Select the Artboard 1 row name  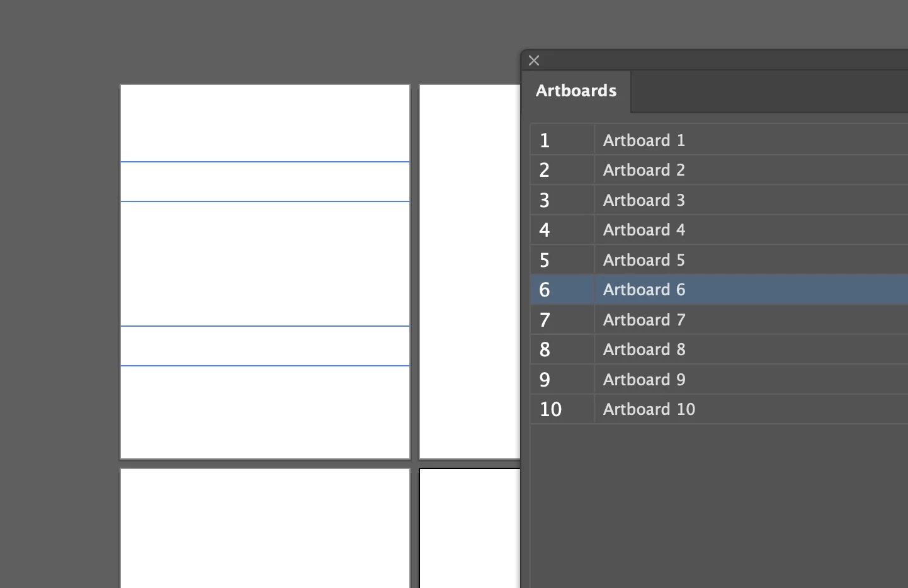tap(644, 140)
